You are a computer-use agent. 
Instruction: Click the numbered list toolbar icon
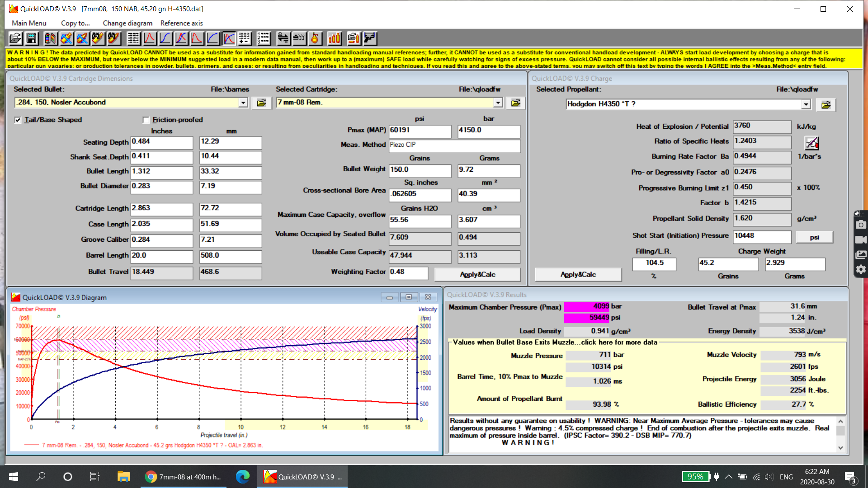pyautogui.click(x=264, y=38)
